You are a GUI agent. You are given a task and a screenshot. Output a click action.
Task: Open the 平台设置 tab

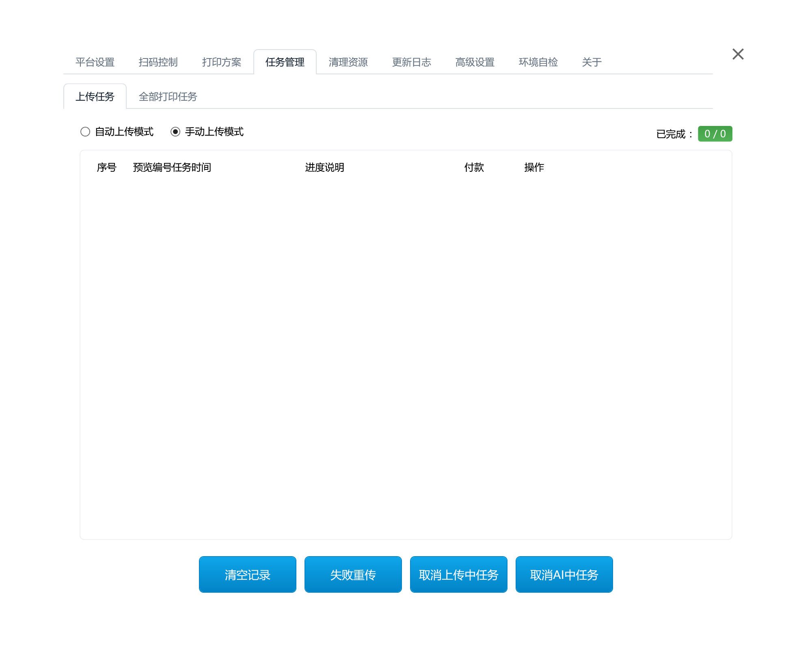coord(95,62)
